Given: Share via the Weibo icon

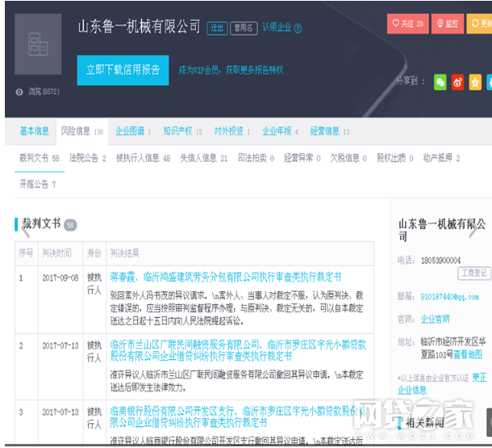Looking at the screenshot, I should (x=457, y=82).
